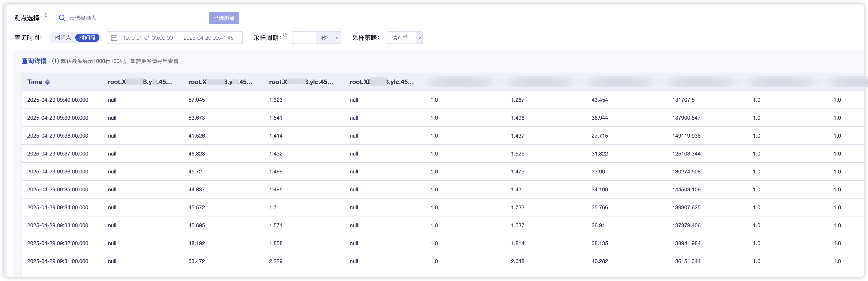Click the 查询详情 tab

click(x=34, y=61)
